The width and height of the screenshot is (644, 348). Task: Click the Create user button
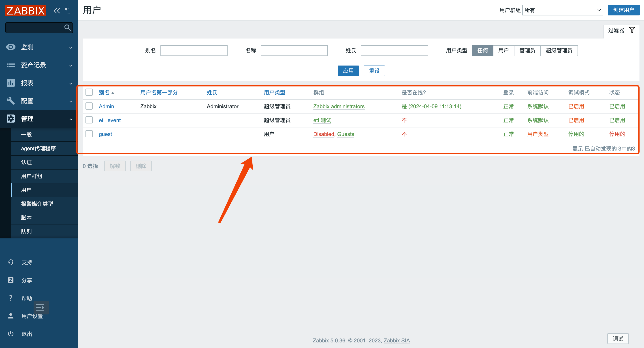click(x=623, y=10)
